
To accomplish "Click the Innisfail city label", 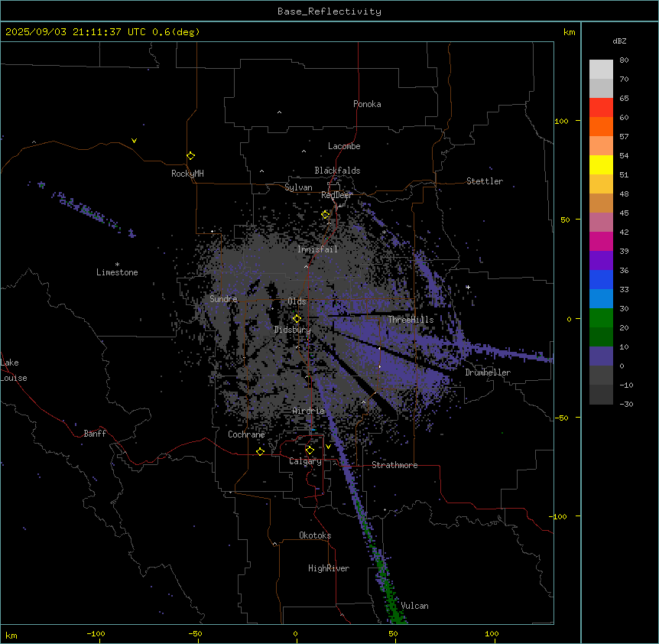I will pos(318,249).
